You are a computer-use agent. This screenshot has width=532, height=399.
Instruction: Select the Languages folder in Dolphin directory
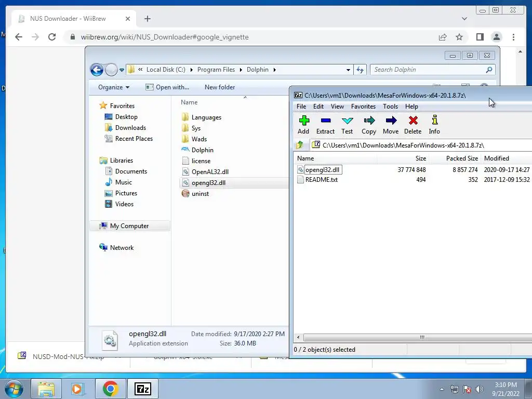(x=202, y=117)
